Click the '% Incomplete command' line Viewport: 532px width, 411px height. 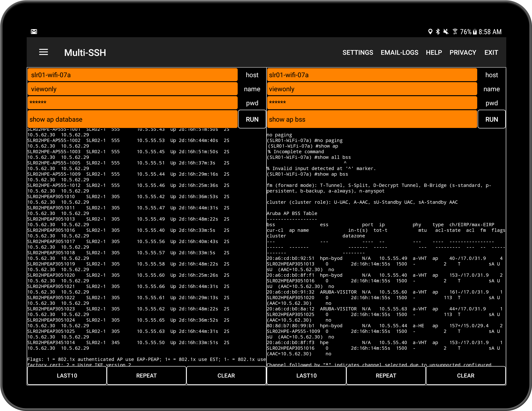296,152
